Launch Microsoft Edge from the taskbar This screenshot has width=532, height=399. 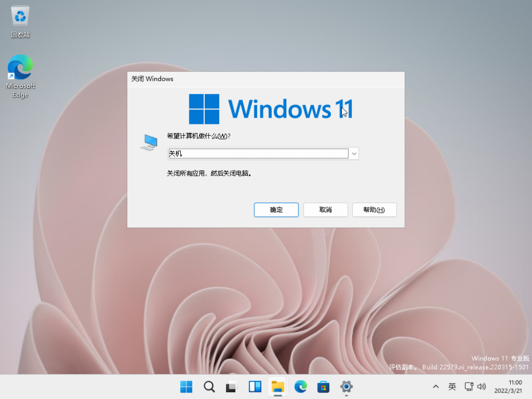pos(301,386)
